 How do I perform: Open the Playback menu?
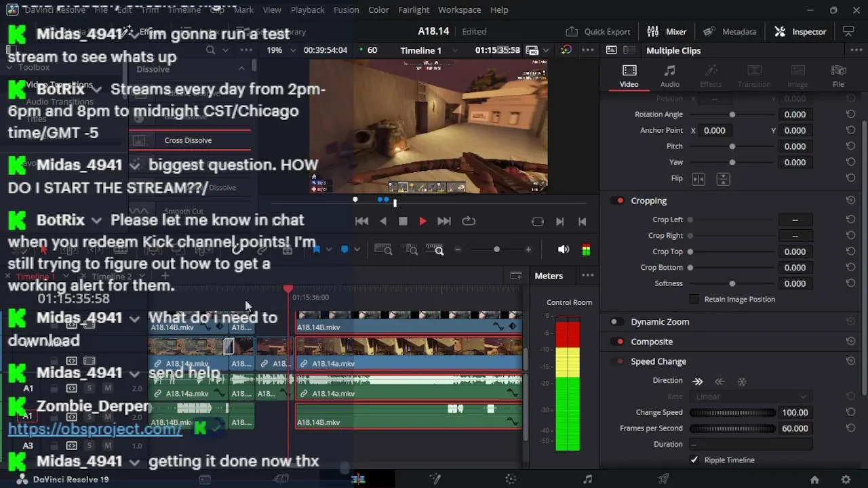pos(307,9)
